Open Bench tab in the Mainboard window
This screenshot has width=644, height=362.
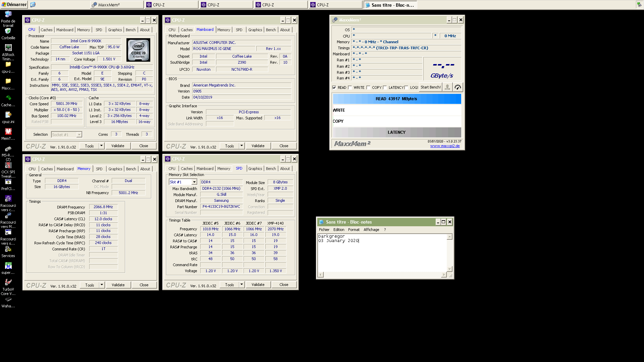coord(271,30)
